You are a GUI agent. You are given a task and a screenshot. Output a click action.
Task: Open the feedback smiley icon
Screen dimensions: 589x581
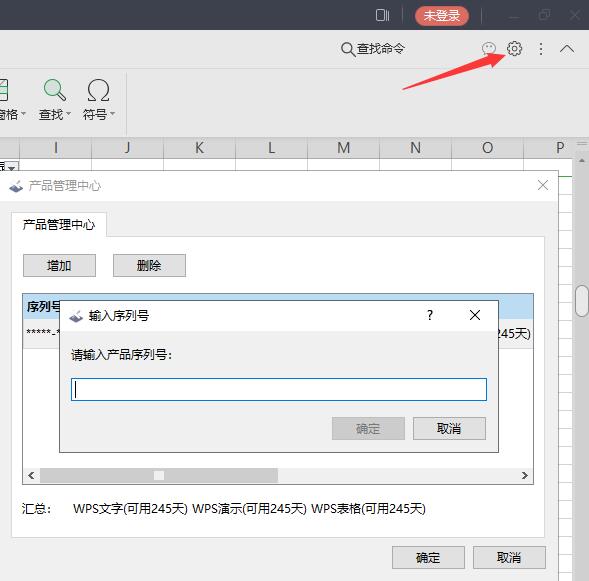click(x=489, y=49)
